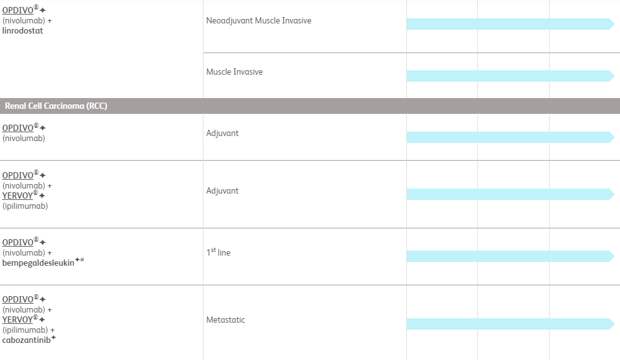Viewport: 620px width, 360px height.
Task: Click the diamond icon beside YERVOY in the Metastatic row
Action: coord(42,319)
